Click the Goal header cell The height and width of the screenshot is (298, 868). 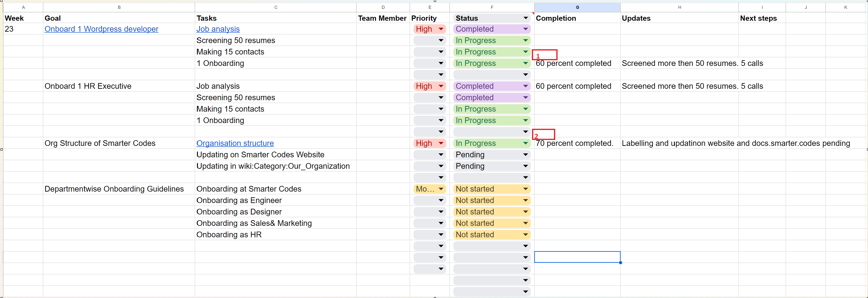119,18
